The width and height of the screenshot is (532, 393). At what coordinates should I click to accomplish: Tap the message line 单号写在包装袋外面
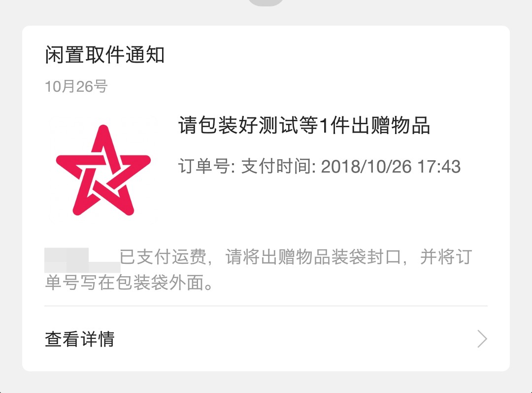(129, 283)
